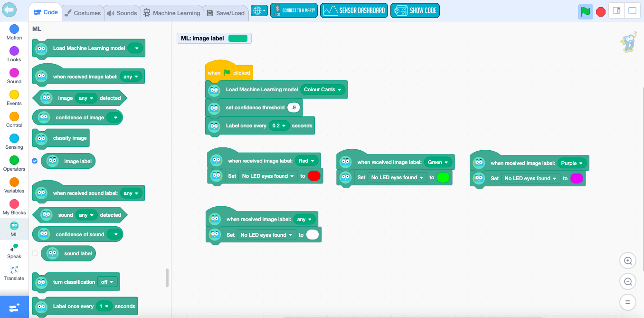Open the 'confidence of sound' dropdown

pos(114,234)
